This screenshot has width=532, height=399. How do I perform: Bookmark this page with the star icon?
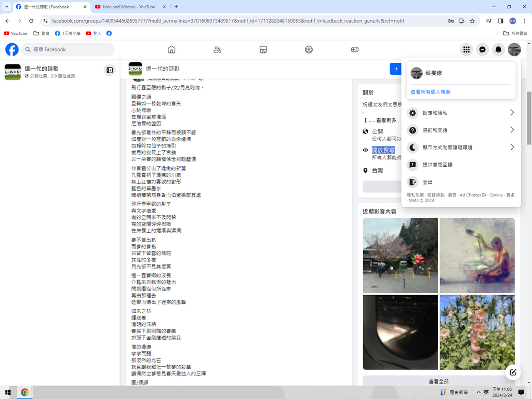point(472,21)
